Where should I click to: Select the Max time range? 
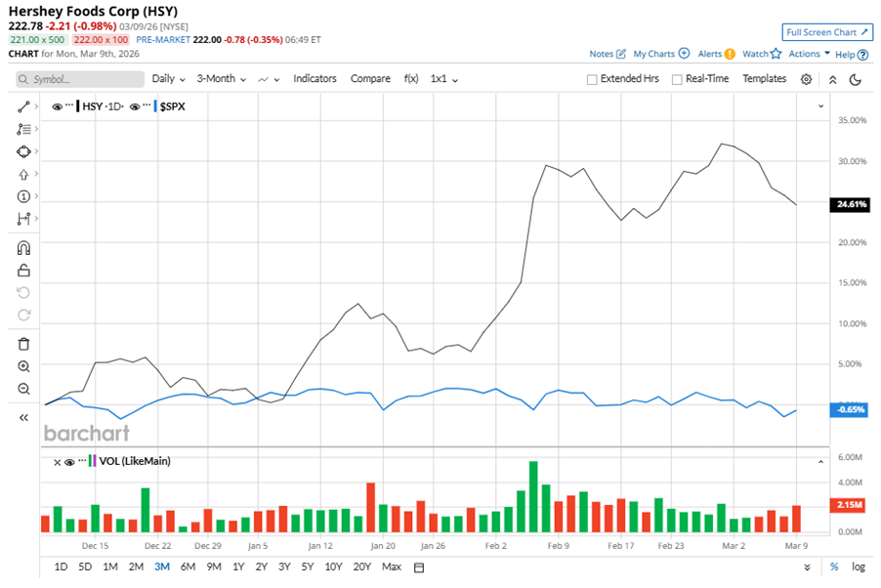point(392,567)
